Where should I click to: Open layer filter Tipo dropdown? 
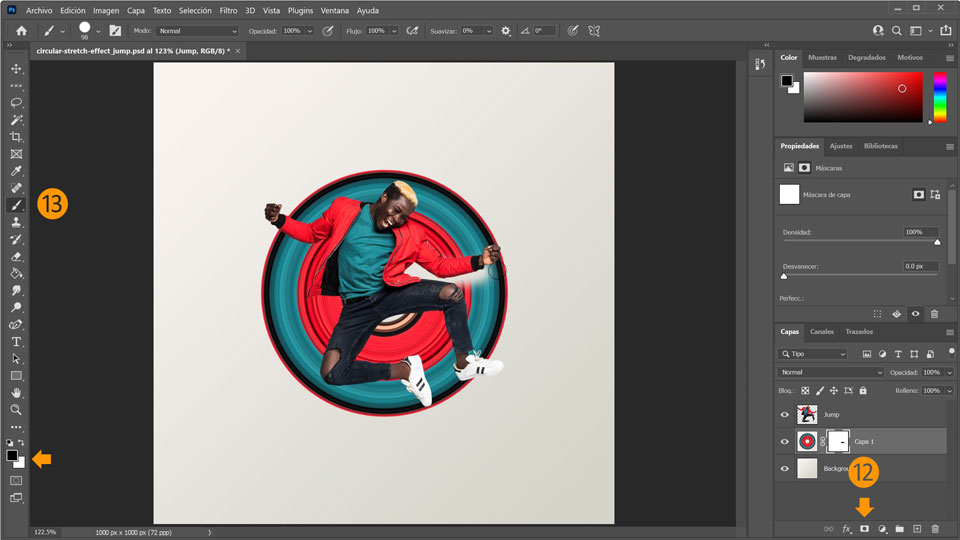(x=812, y=354)
